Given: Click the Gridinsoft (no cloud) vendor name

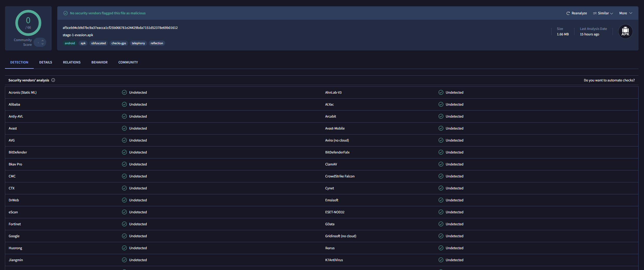Looking at the screenshot, I should pyautogui.click(x=341, y=236).
